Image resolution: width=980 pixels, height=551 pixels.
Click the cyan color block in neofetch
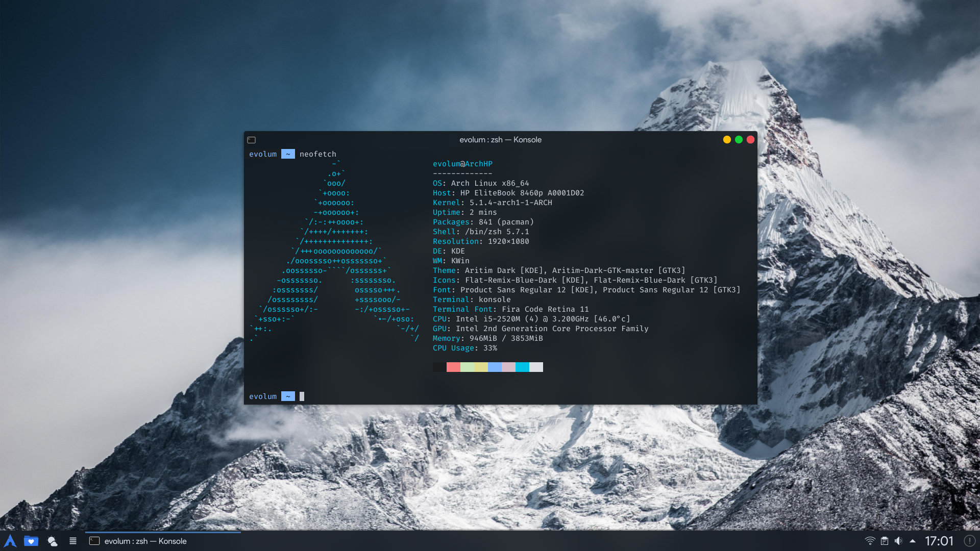(522, 367)
